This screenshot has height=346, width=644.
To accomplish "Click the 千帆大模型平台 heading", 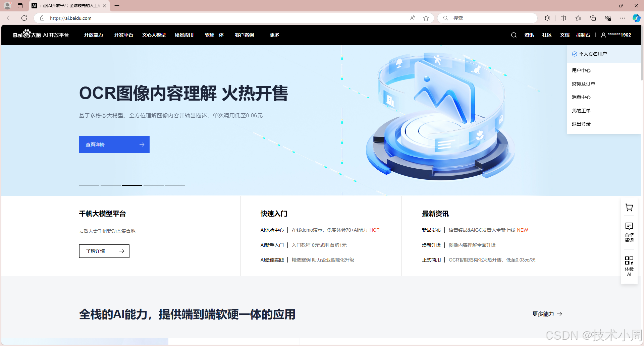I will click(103, 214).
